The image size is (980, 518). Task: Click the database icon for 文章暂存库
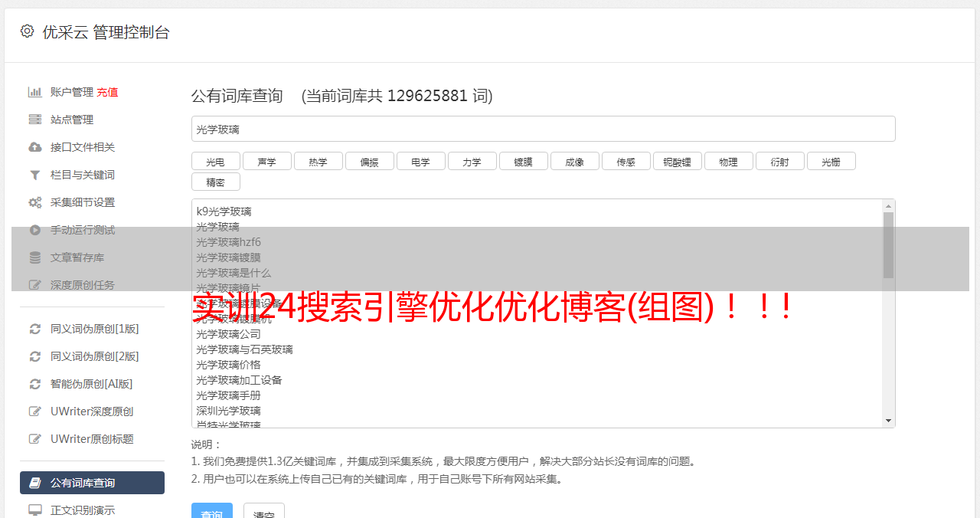pos(35,257)
